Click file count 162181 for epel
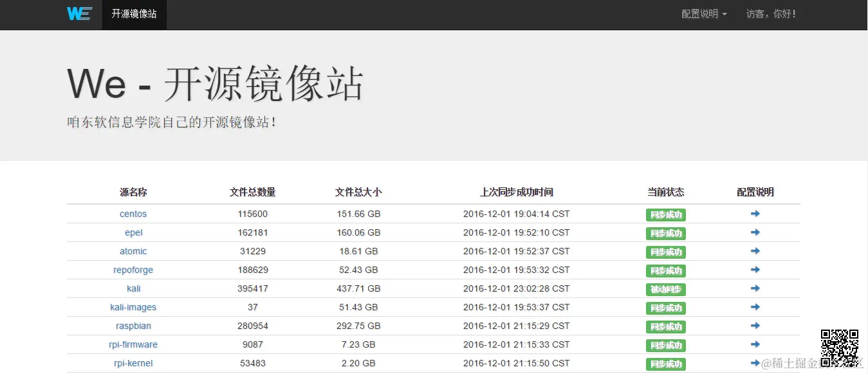 252,232
